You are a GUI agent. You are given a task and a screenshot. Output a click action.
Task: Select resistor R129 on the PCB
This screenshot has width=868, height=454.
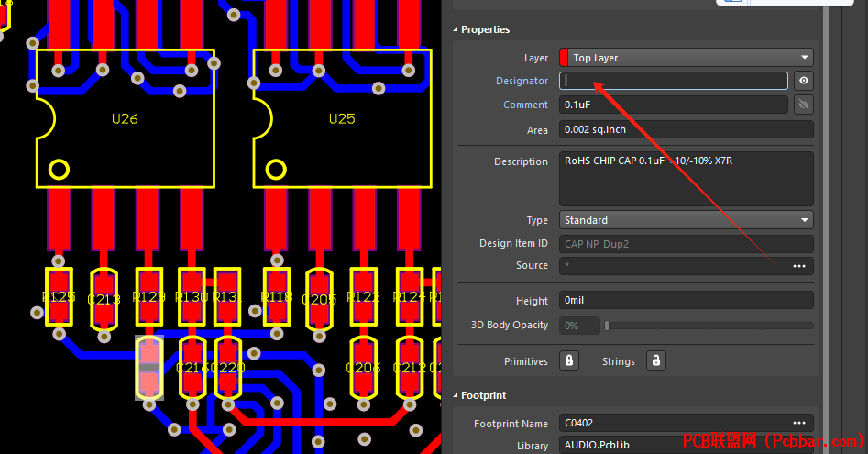tap(148, 297)
